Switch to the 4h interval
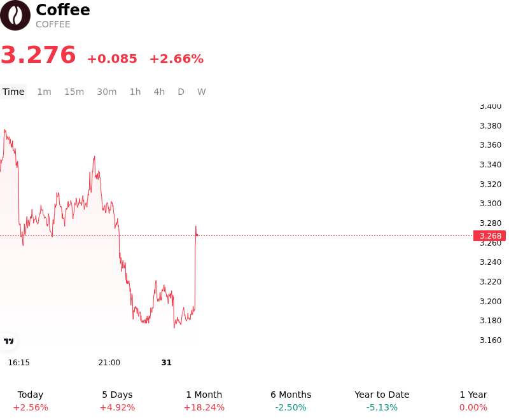The height and width of the screenshot is (420, 509). 159,92
